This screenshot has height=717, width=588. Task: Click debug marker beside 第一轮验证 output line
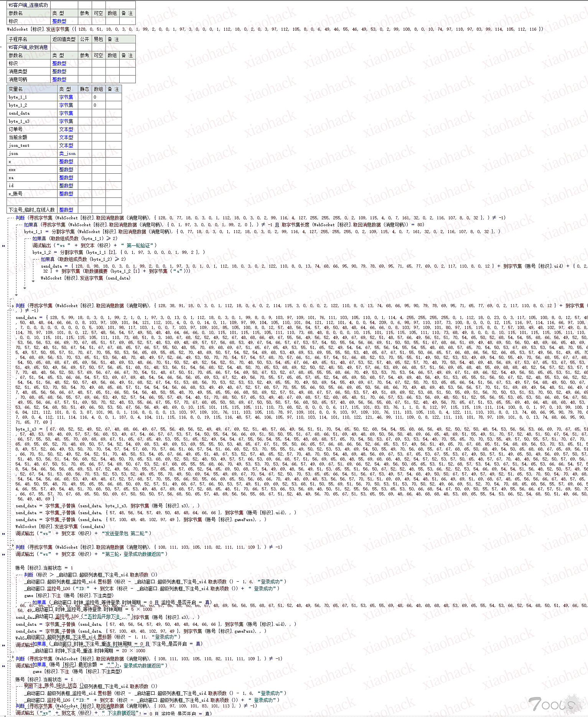click(x=3, y=246)
